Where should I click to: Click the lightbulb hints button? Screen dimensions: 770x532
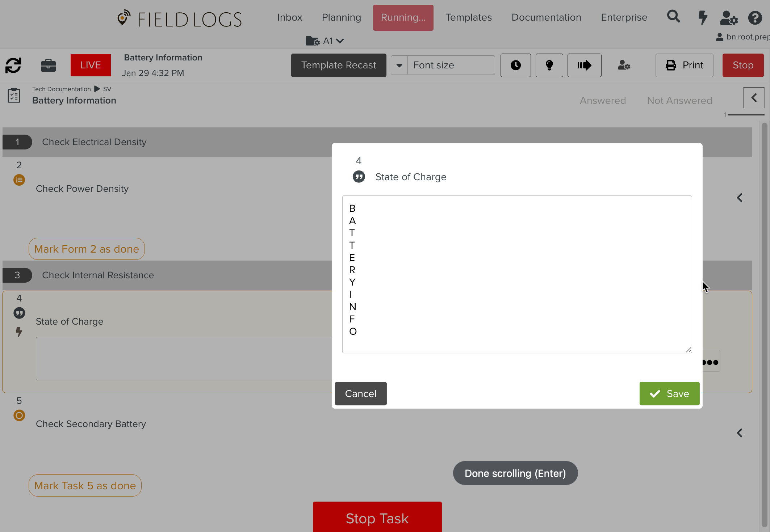549,66
